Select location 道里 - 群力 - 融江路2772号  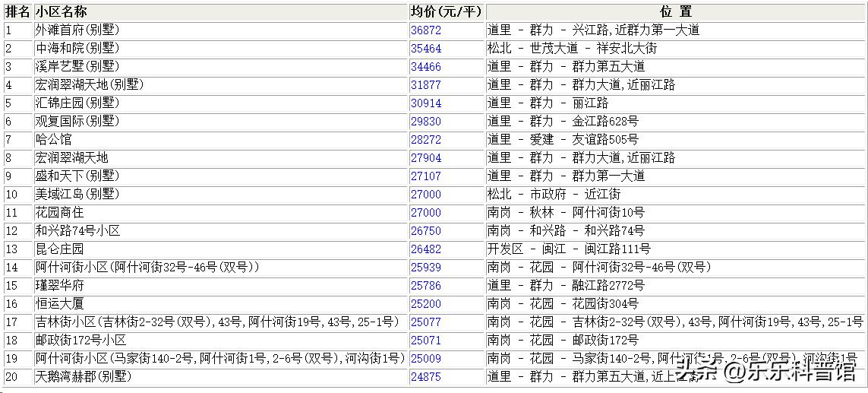pos(675,286)
